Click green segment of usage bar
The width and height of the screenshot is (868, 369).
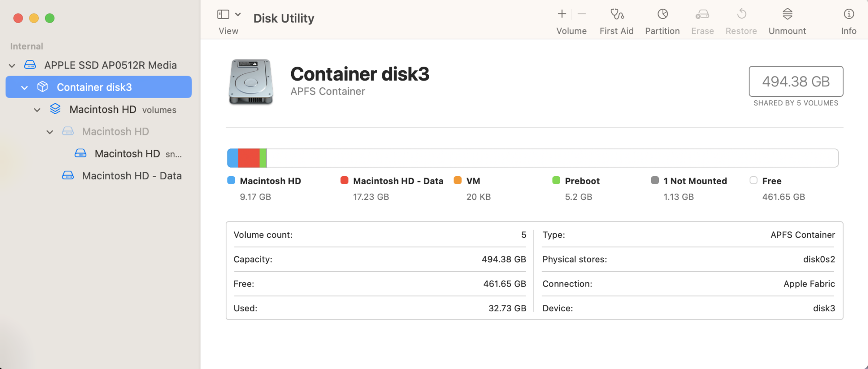[263, 158]
